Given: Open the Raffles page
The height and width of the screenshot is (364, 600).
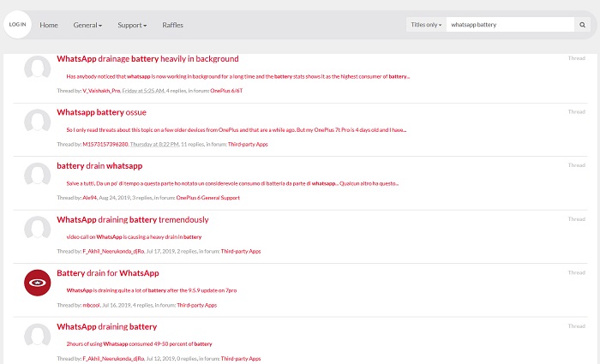Looking at the screenshot, I should [172, 25].
